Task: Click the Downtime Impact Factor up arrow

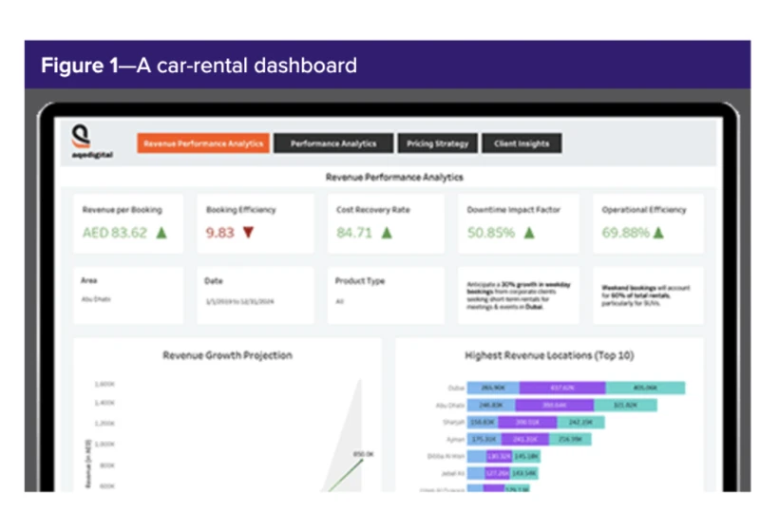Action: 529,233
